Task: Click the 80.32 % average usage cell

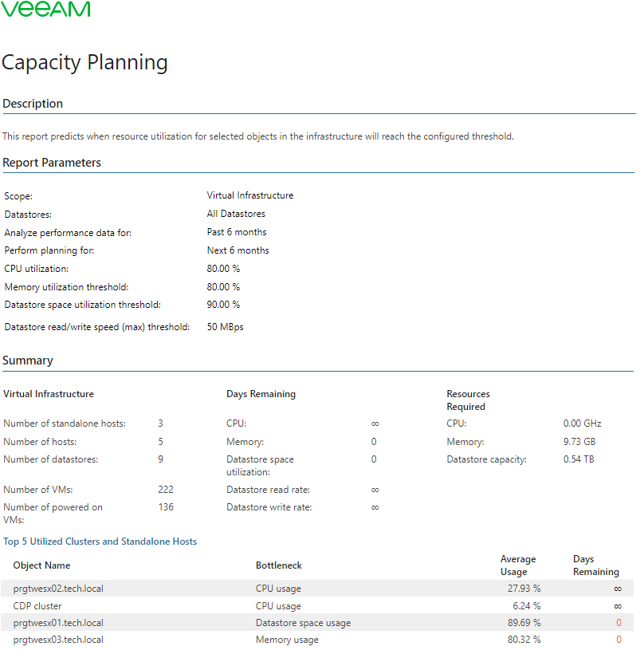Action: click(524, 640)
